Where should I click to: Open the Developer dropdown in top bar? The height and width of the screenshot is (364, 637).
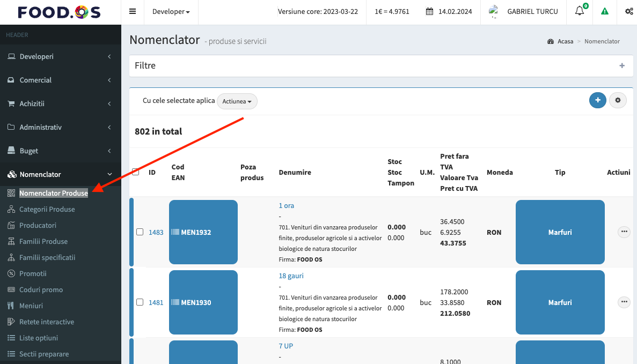pos(171,12)
